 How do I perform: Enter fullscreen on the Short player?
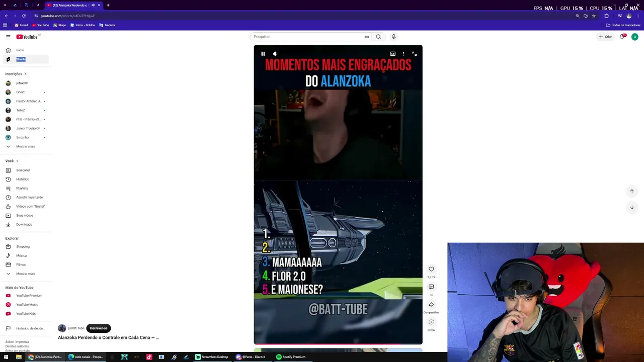(x=414, y=54)
